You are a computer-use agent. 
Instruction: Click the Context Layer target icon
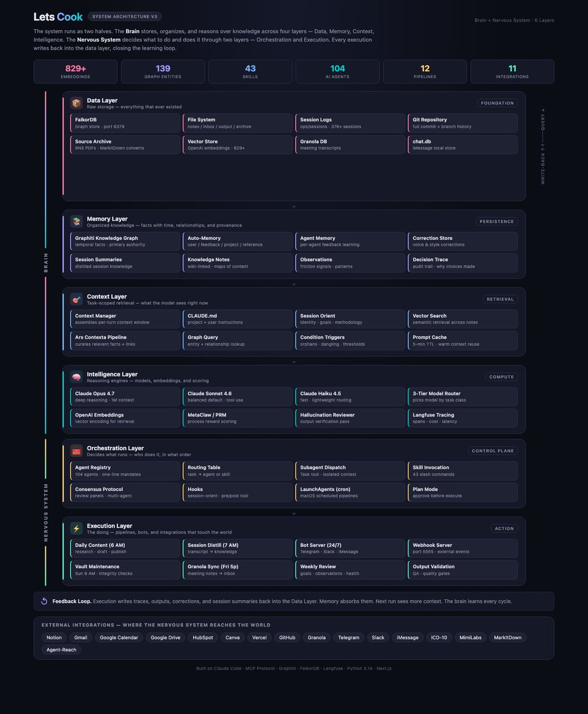point(76,299)
